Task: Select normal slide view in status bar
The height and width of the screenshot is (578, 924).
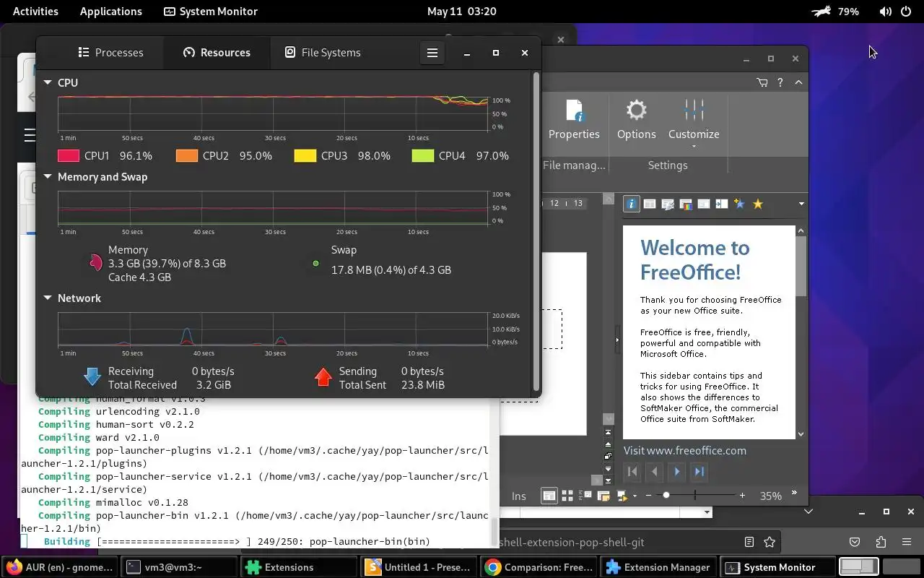Action: coord(549,496)
